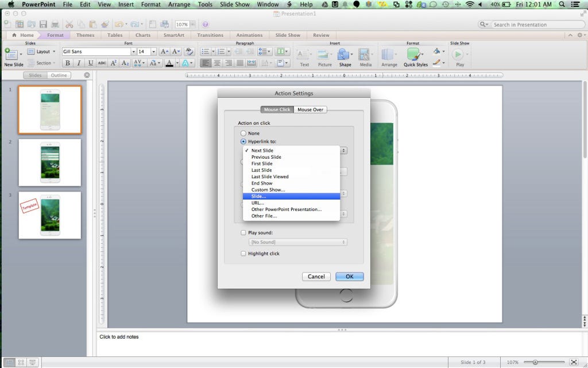Justify text in Paragraph group

coord(240,63)
